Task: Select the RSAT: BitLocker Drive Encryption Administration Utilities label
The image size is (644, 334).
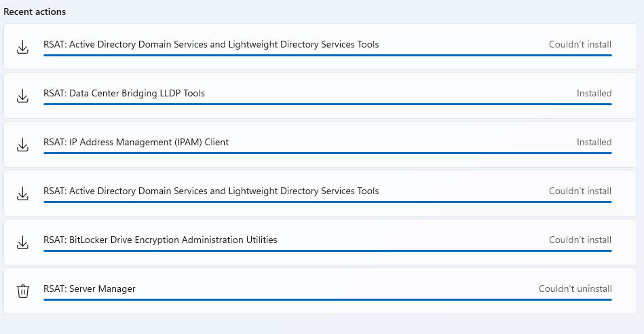Action: [160, 240]
